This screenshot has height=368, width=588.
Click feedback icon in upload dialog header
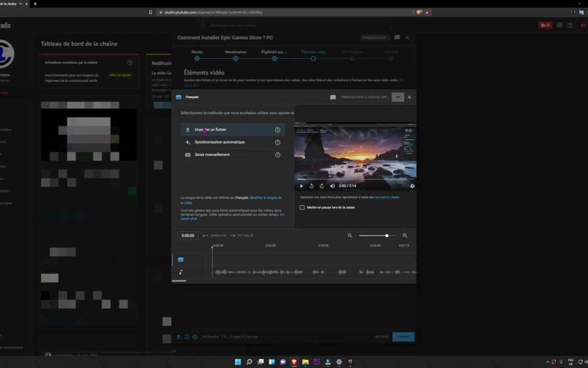tap(397, 38)
